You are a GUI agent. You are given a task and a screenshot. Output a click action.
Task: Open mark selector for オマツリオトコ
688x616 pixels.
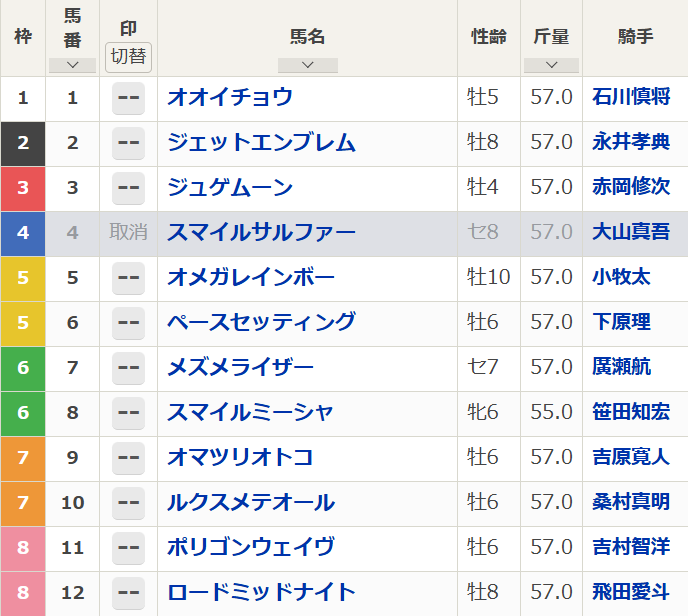tap(128, 458)
